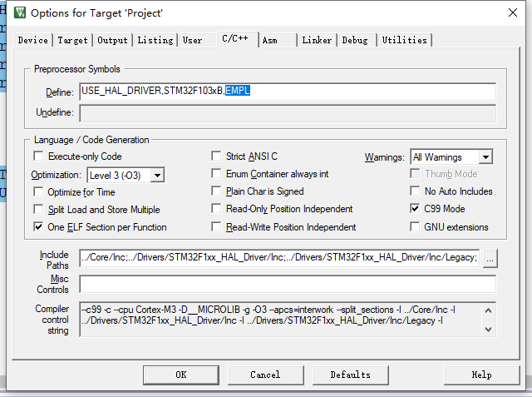Click the Defaults button
Image resolution: width=532 pixels, height=397 pixels.
point(350,375)
